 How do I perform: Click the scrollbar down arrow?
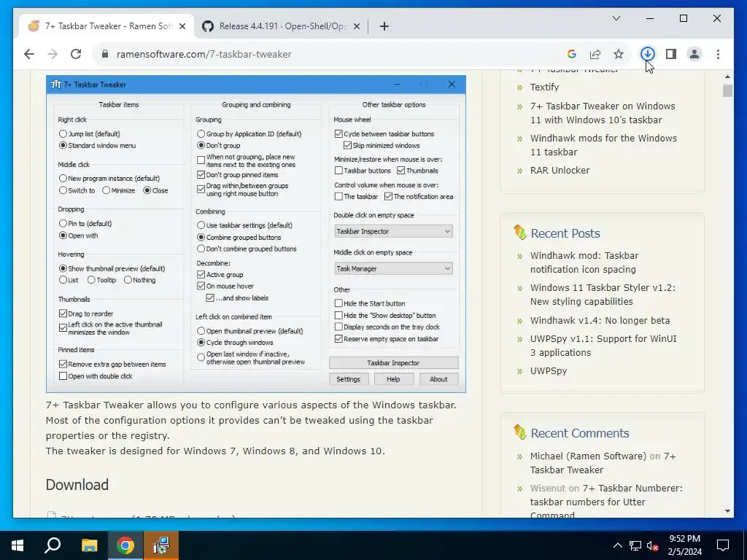pyautogui.click(x=727, y=511)
